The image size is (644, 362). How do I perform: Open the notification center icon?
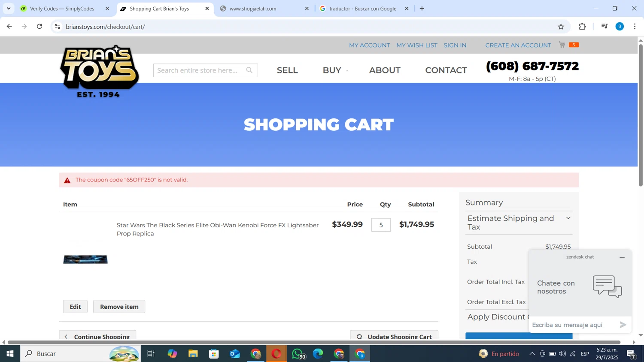click(632, 354)
